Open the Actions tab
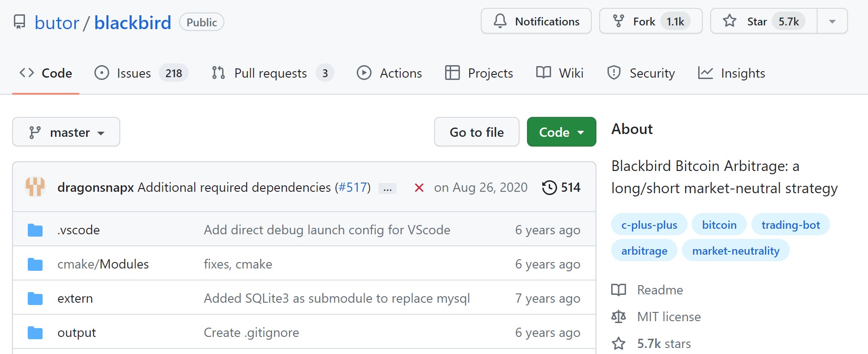 389,73
